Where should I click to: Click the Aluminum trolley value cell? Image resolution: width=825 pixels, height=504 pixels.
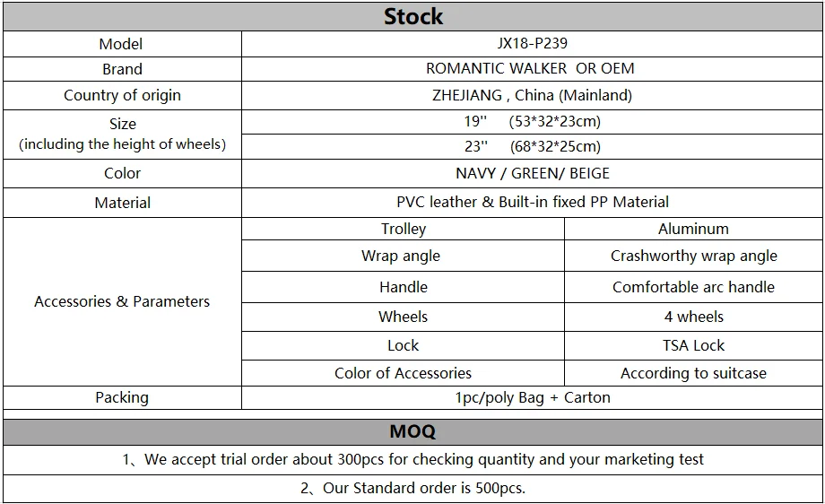click(x=693, y=229)
